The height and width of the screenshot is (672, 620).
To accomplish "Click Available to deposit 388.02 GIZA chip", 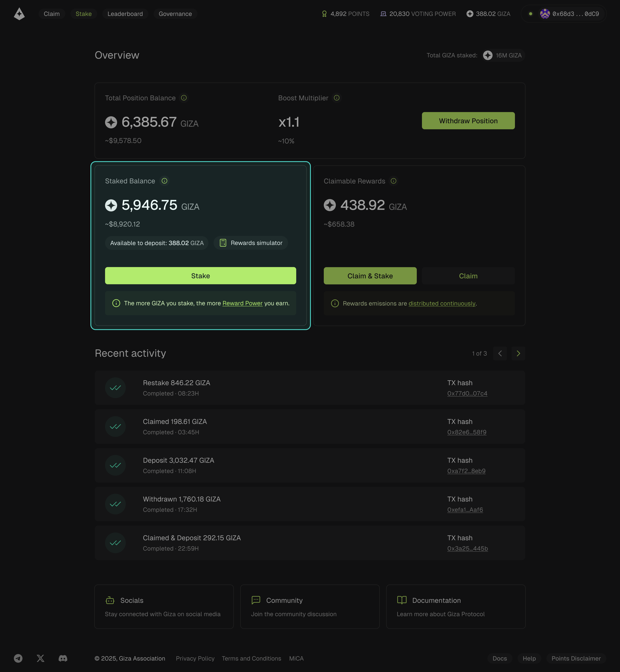I will 157,243.
